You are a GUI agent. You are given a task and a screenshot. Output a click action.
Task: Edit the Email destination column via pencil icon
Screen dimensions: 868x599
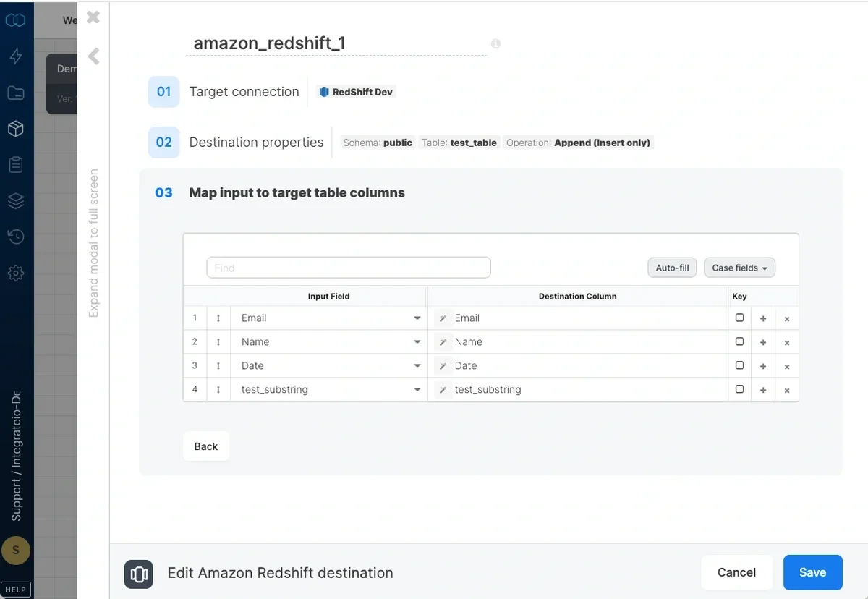pyautogui.click(x=442, y=318)
